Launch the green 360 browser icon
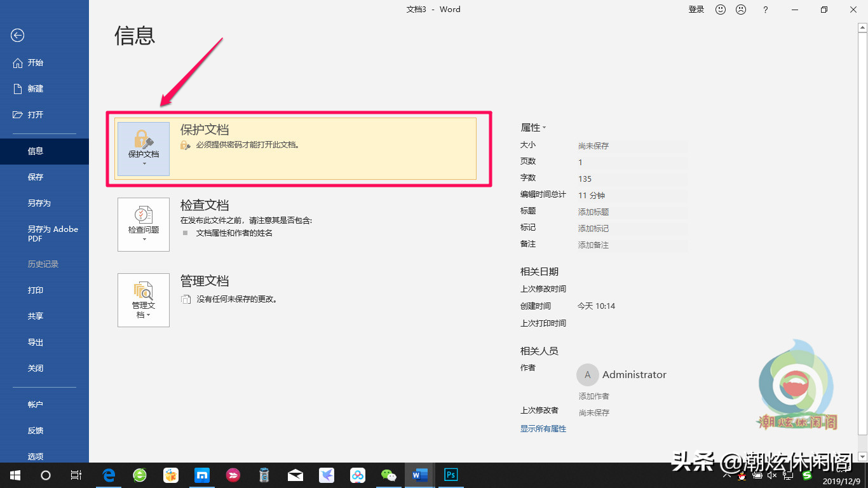The image size is (868, 488). pos(140,475)
